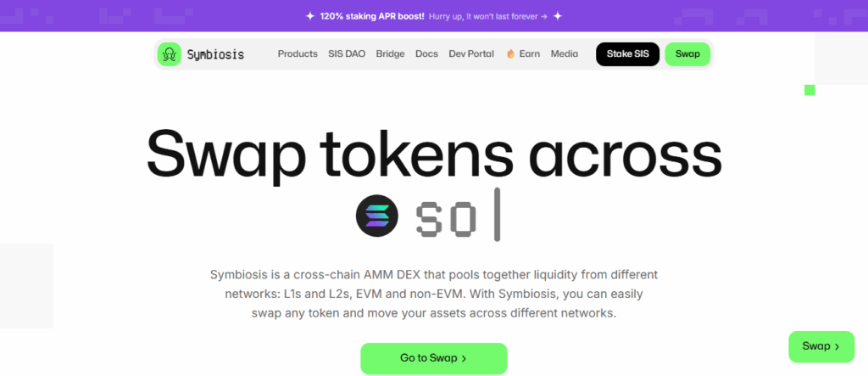Click the 'Swap tokens across' headline
Image resolution: width=868 pixels, height=376 pixels.
coord(434,152)
